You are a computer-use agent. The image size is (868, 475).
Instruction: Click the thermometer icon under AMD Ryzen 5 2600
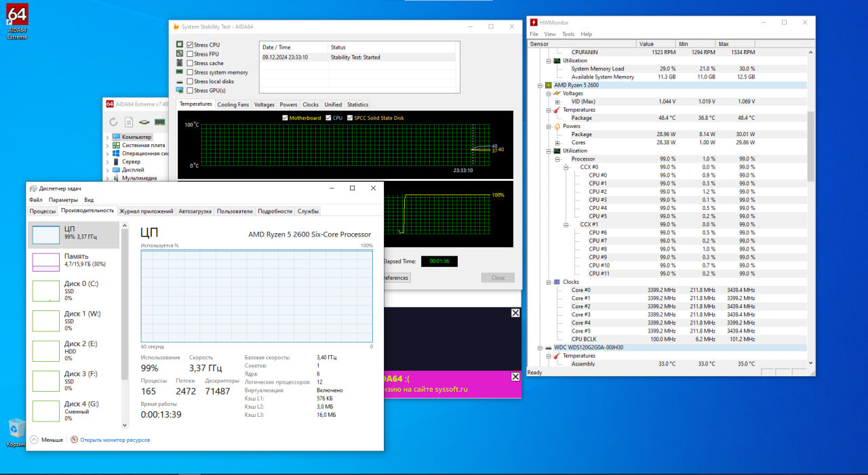coord(557,110)
